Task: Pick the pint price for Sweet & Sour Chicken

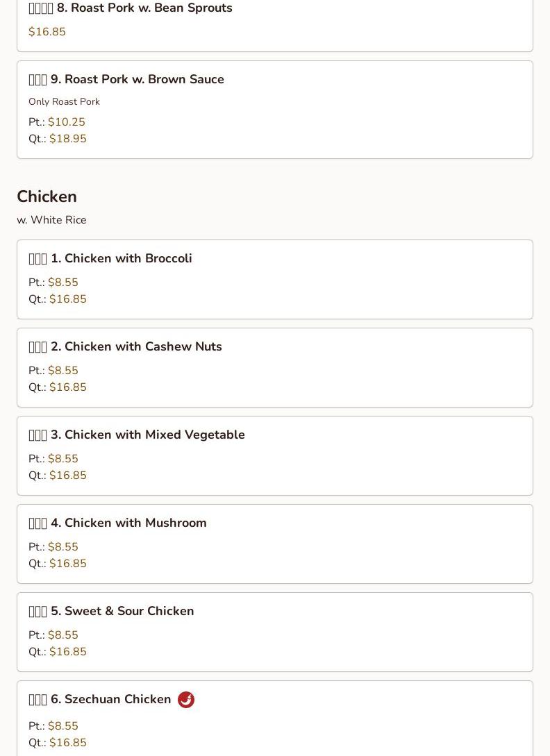Action: pos(63,635)
